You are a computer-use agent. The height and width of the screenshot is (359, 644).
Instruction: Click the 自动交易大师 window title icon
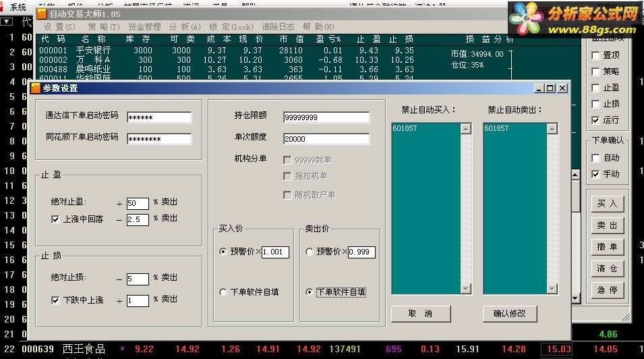(42, 13)
